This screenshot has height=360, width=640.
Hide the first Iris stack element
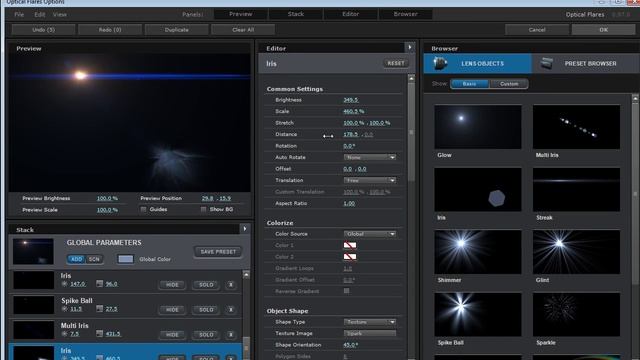pos(172,284)
